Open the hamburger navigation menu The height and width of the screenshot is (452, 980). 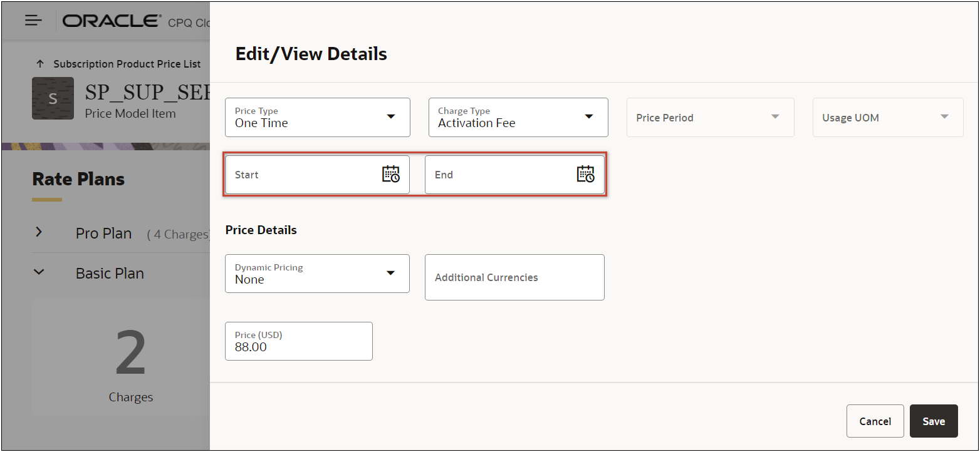(x=33, y=21)
